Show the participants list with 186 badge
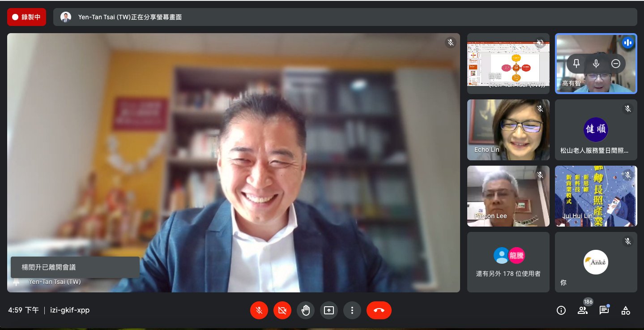This screenshot has height=330, width=644. [x=583, y=310]
